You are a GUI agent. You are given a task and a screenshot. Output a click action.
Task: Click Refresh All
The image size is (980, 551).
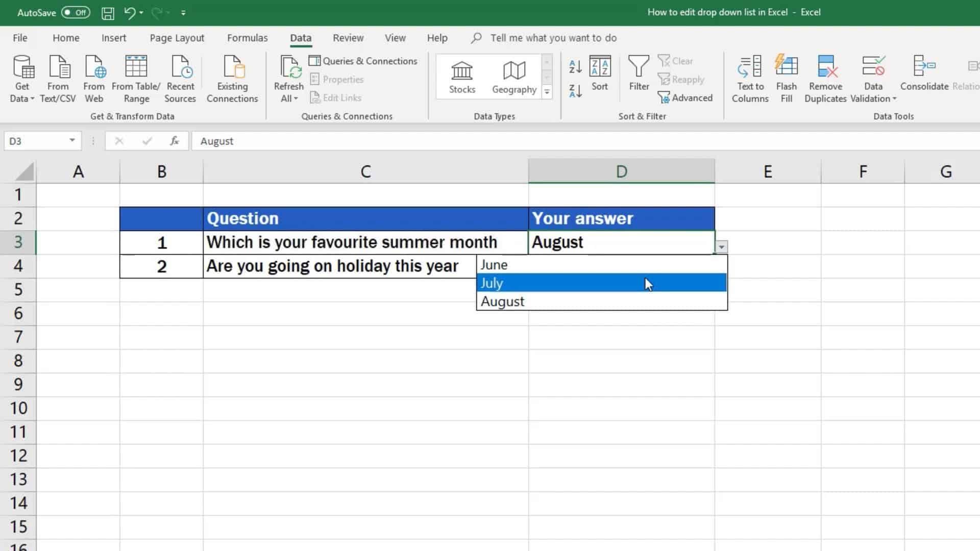point(288,79)
